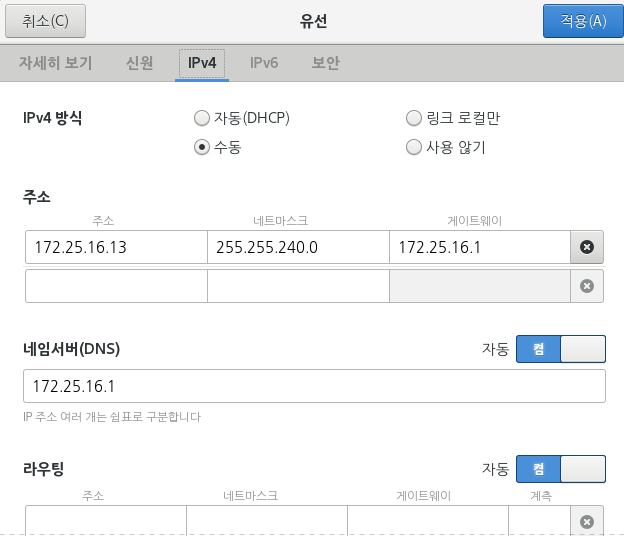Viewport: 624px width, 536px height.
Task: Click the DNS comma-separation hint text
Action: (112, 417)
